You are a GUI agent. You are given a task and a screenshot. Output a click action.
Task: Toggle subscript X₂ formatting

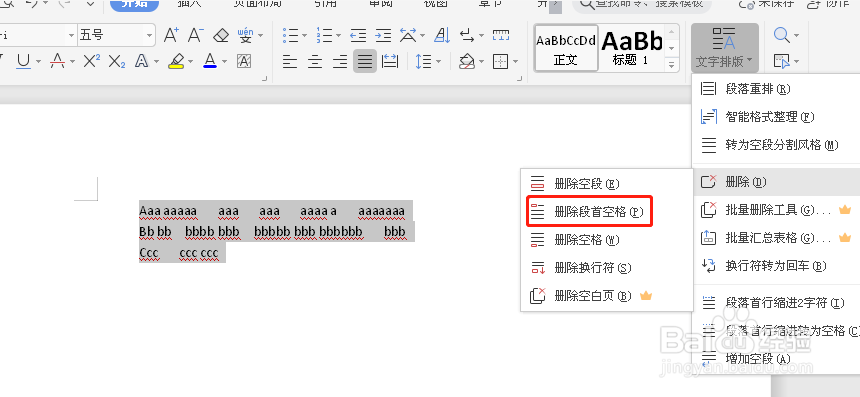tap(116, 61)
